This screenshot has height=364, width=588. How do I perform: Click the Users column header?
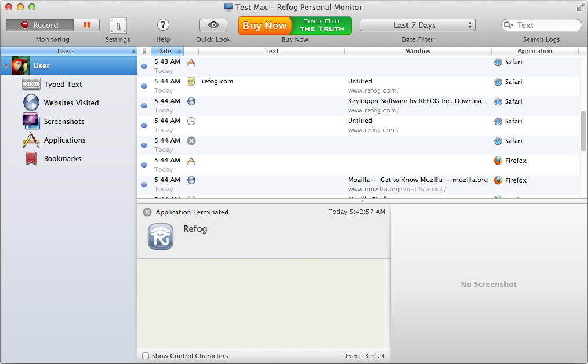click(68, 51)
